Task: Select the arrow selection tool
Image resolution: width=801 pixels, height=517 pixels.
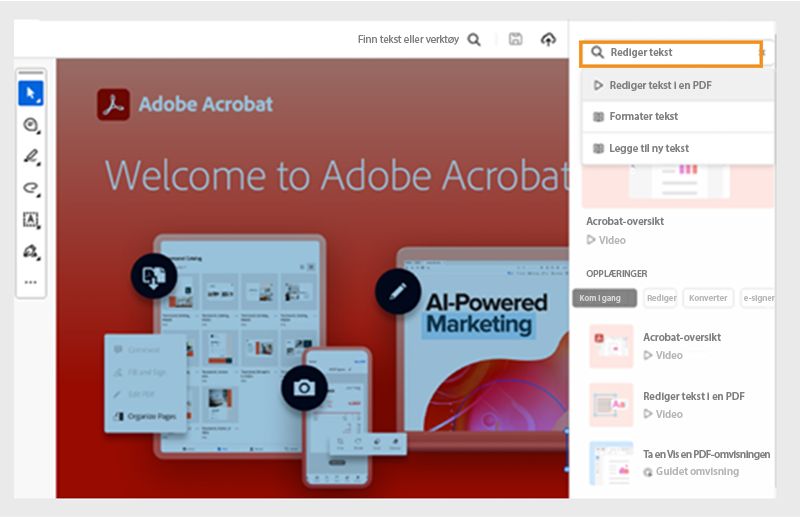Action: coord(30,93)
